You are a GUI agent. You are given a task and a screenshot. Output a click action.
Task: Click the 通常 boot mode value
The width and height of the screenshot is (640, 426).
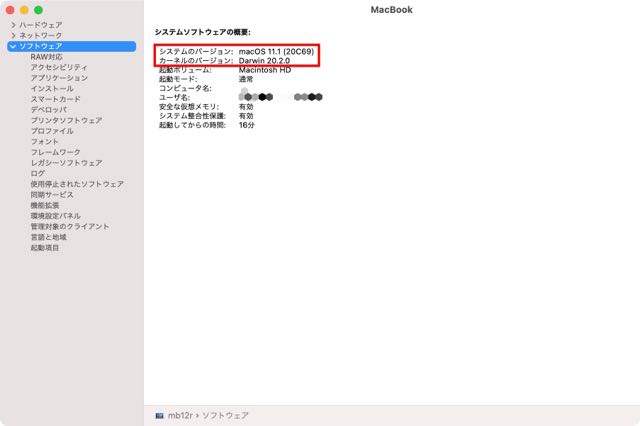click(x=246, y=79)
